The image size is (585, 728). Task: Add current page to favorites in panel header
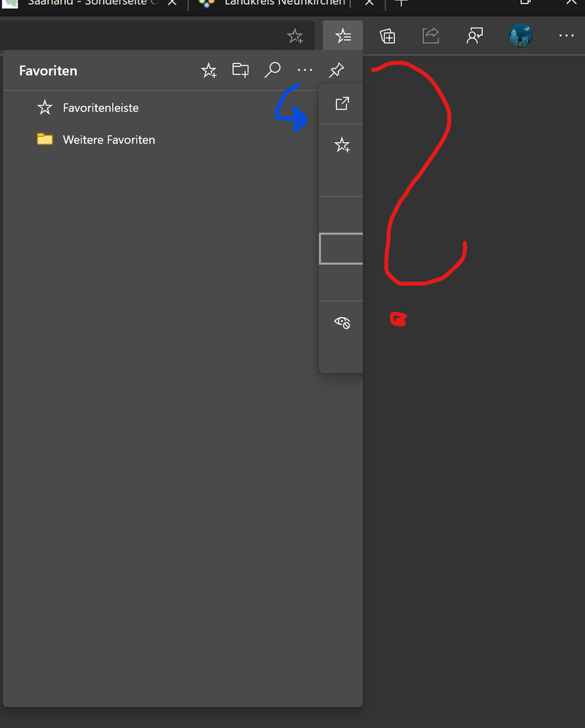(208, 71)
